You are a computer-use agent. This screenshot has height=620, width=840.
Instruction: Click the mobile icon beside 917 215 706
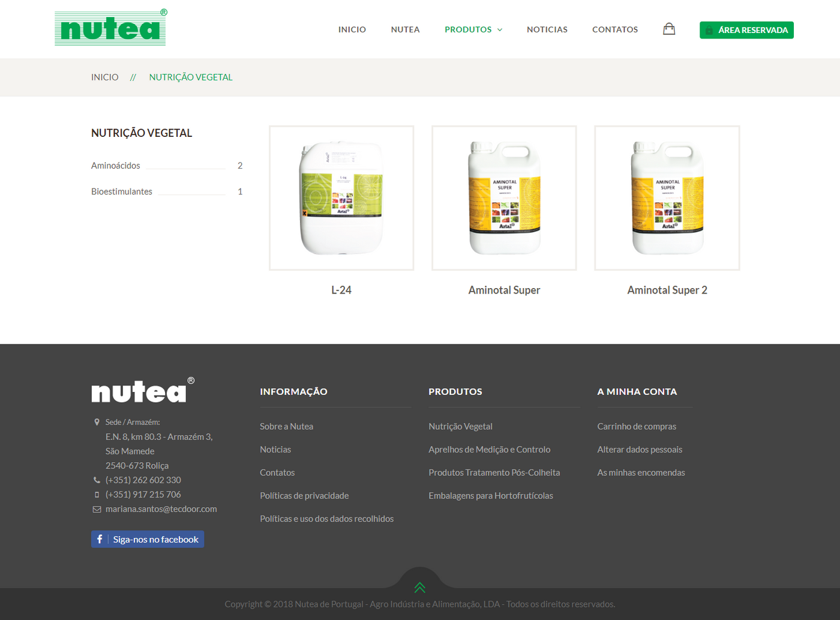[97, 495]
